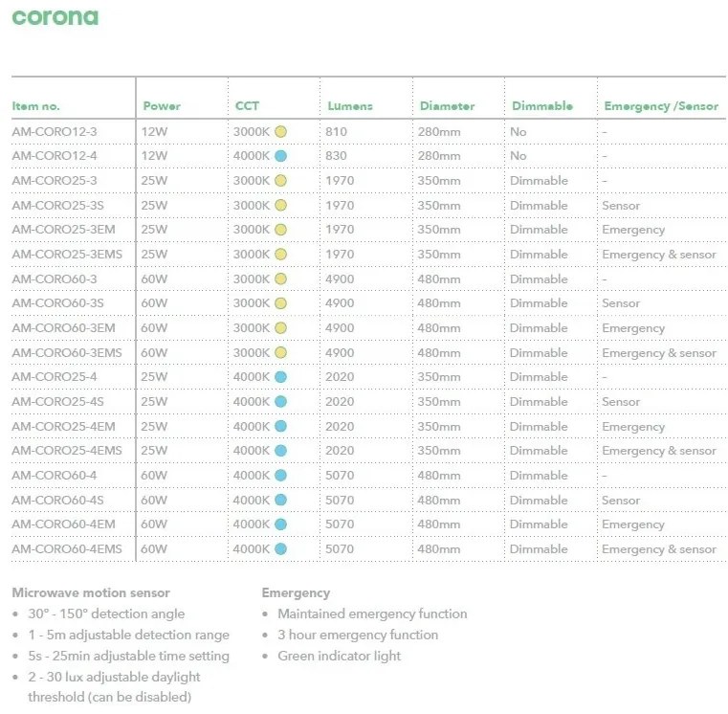
Task: Click item number AM-CORO25-3
Action: click(x=55, y=180)
